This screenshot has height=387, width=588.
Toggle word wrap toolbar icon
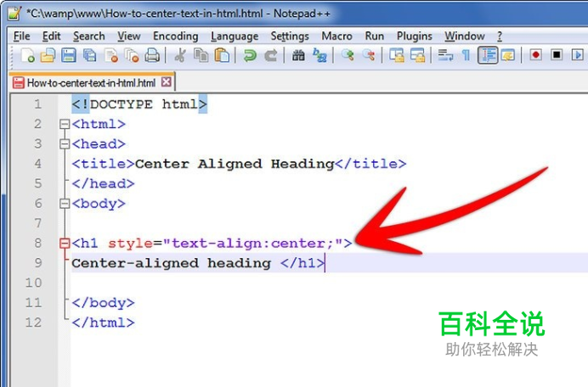(445, 56)
